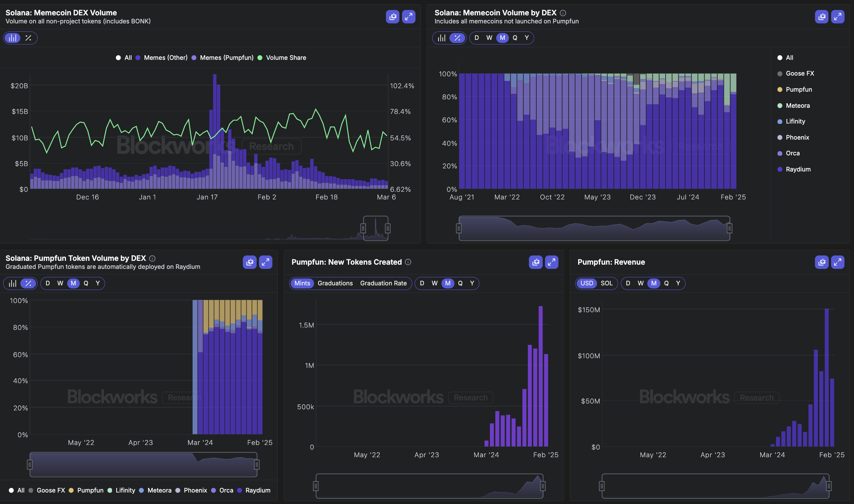Expand Pumpfun New Tokens Created chart

[x=552, y=262]
